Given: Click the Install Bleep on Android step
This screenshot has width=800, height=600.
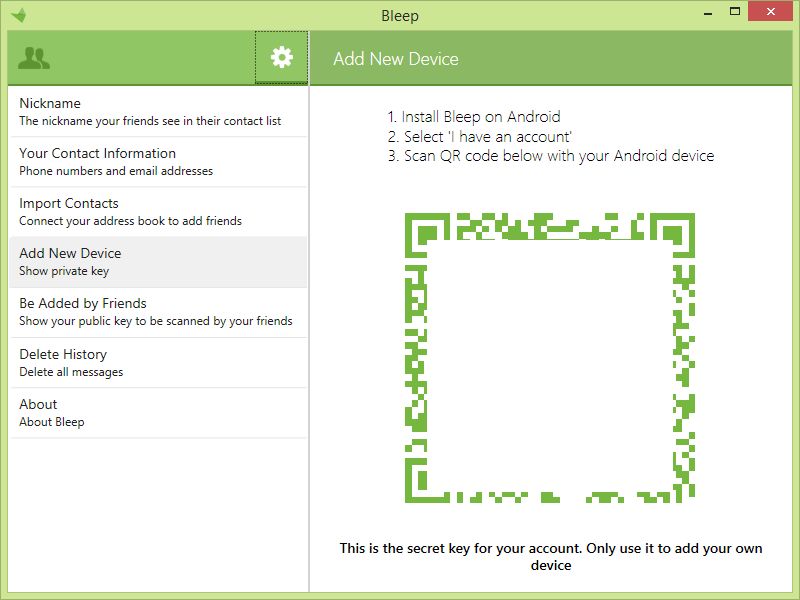Looking at the screenshot, I should coord(474,117).
